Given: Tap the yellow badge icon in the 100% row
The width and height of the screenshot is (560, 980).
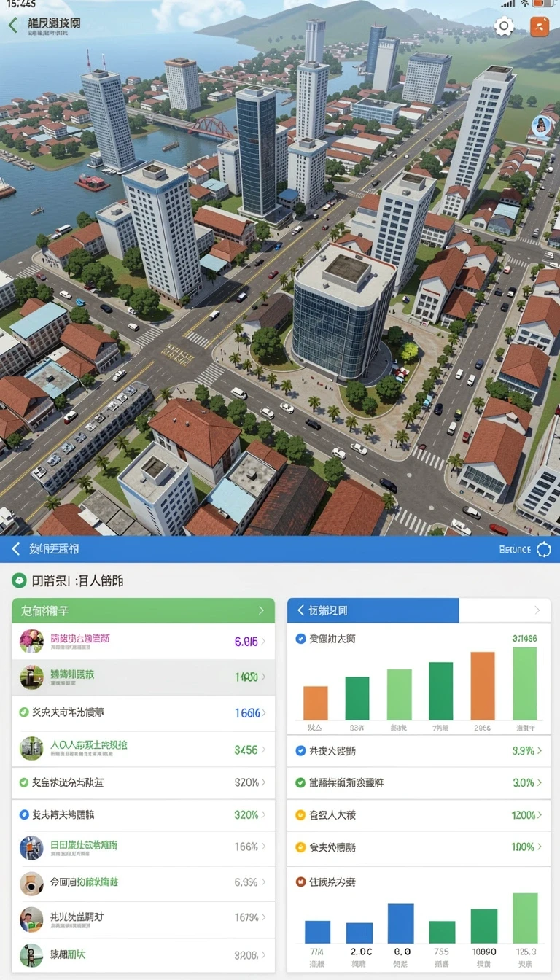Looking at the screenshot, I should click(300, 847).
